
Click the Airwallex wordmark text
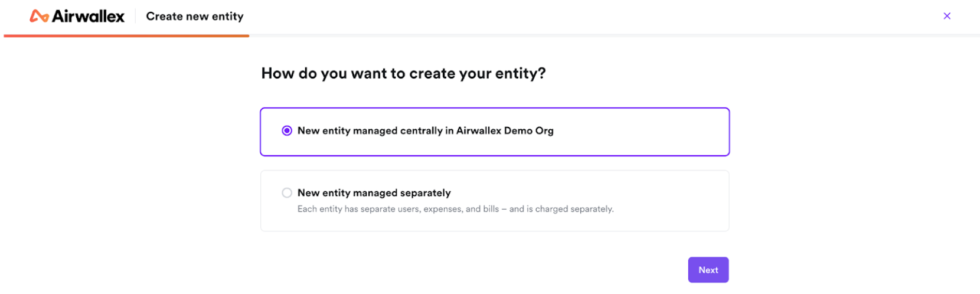tap(89, 17)
